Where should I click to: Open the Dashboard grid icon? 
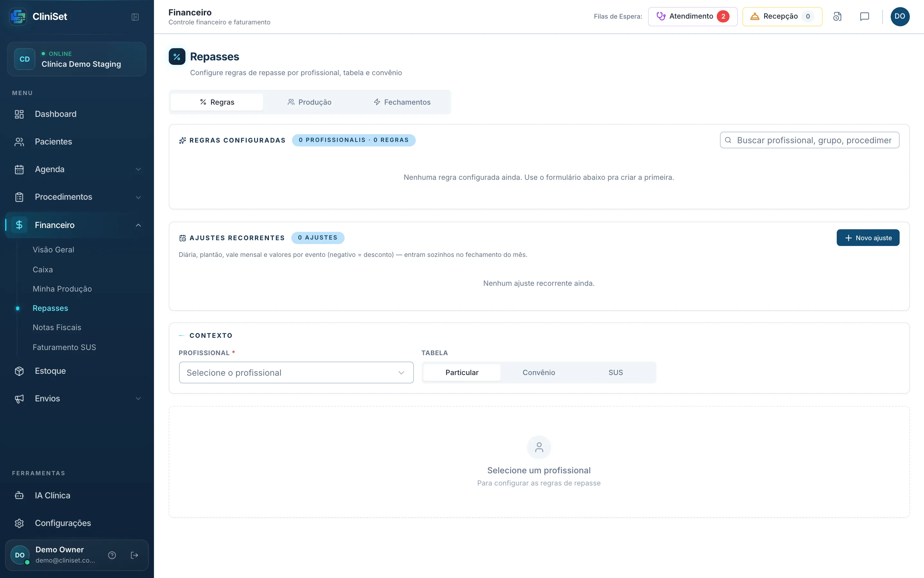[x=19, y=114]
